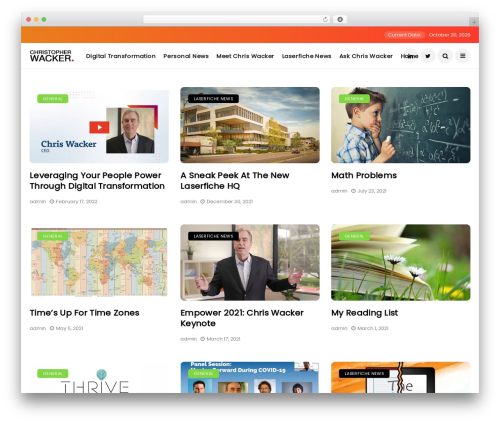
Task: Select Laserfiche News menu item
Action: (306, 56)
